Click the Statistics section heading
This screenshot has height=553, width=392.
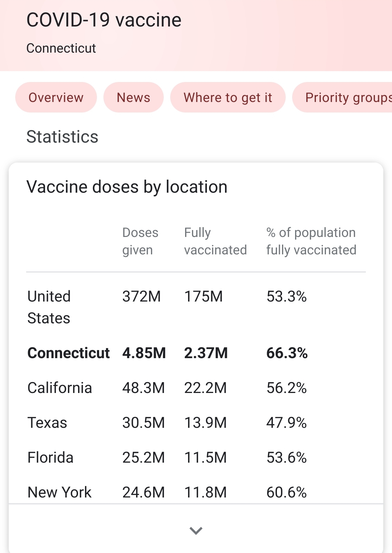(62, 137)
